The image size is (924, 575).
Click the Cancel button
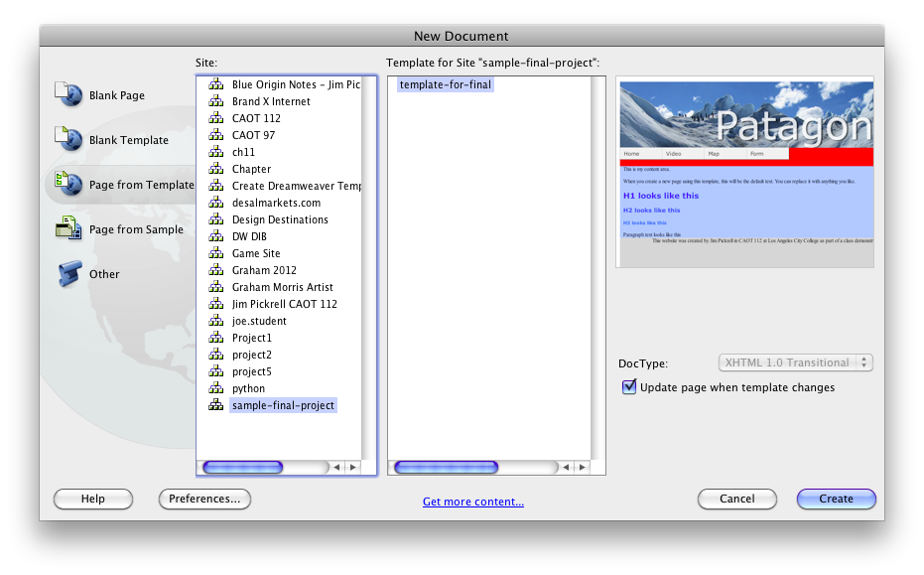coord(736,499)
